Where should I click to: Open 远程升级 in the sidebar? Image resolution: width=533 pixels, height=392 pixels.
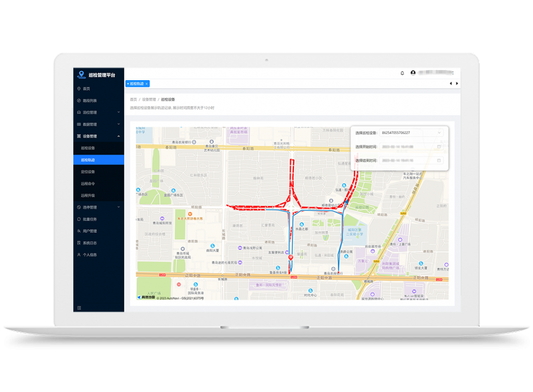click(x=98, y=195)
